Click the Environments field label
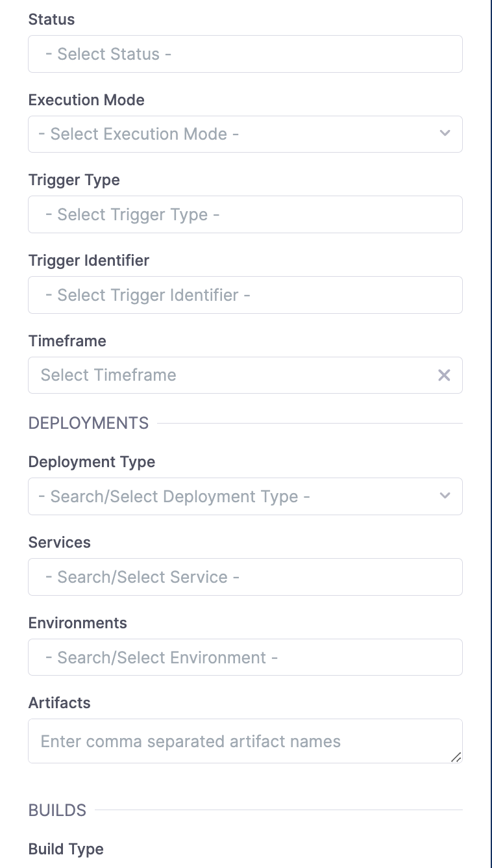The image size is (492, 868). coord(78,623)
